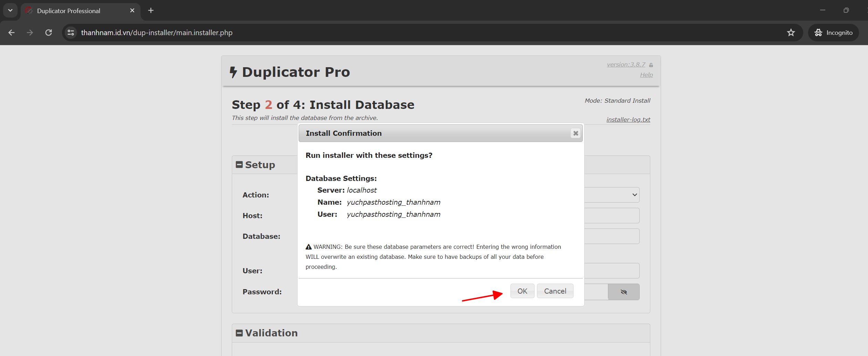The image size is (868, 356).
Task: View site information icon in address bar
Action: tap(71, 33)
